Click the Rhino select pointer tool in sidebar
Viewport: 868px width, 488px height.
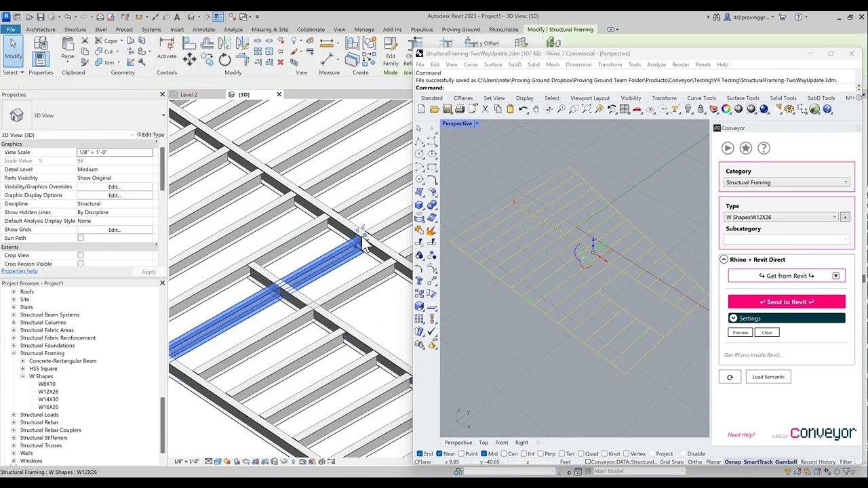click(x=419, y=128)
